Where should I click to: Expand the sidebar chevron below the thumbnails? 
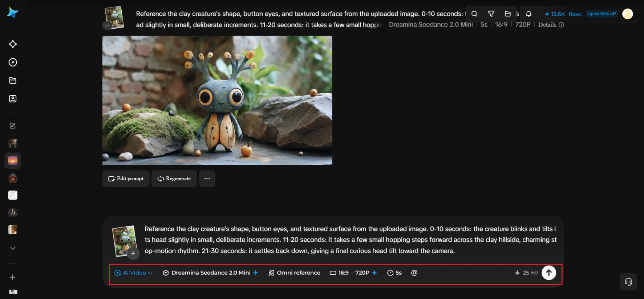13,248
